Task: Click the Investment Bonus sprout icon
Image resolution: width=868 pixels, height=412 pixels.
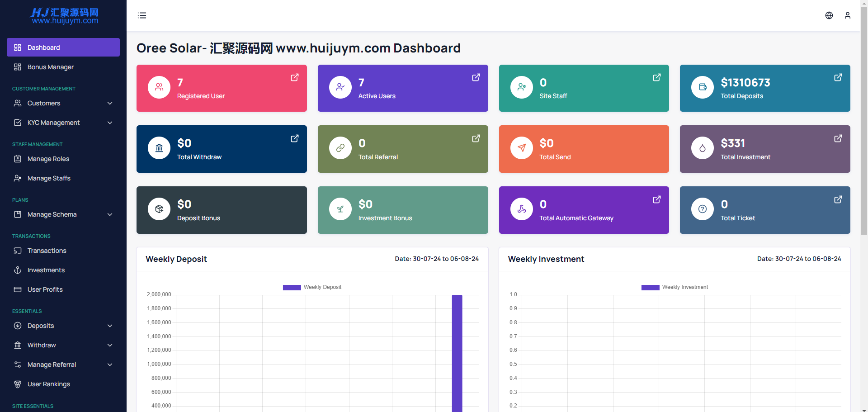Action: [340, 209]
